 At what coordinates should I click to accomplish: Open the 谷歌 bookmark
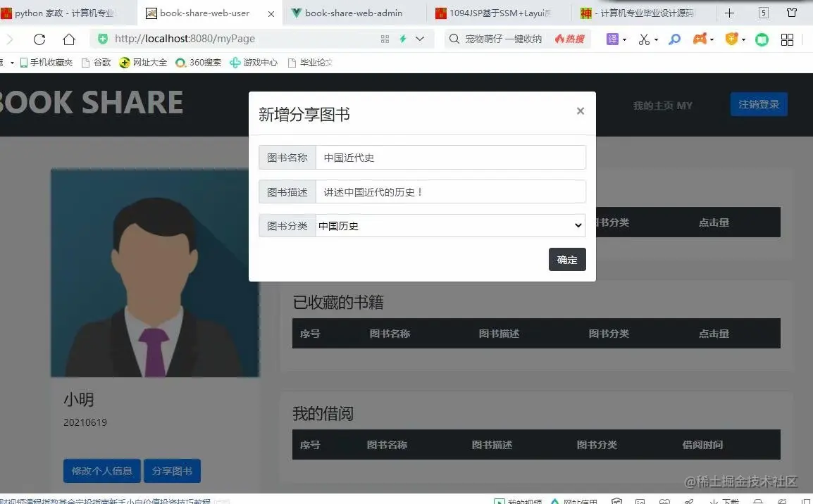[x=97, y=63]
